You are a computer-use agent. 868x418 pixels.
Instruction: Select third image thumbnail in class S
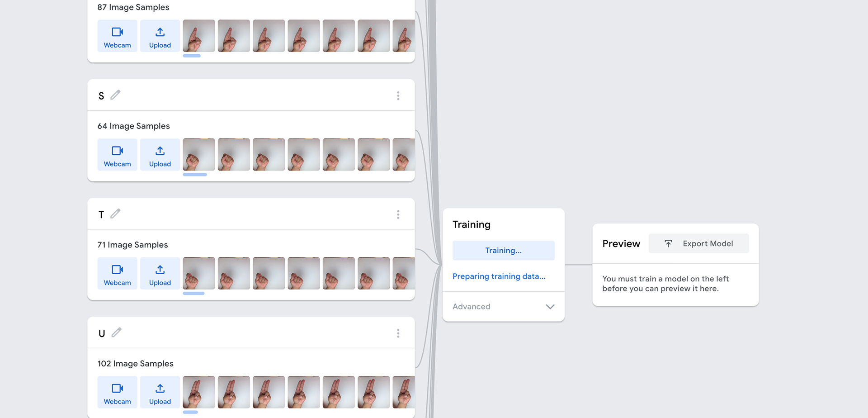(x=269, y=155)
